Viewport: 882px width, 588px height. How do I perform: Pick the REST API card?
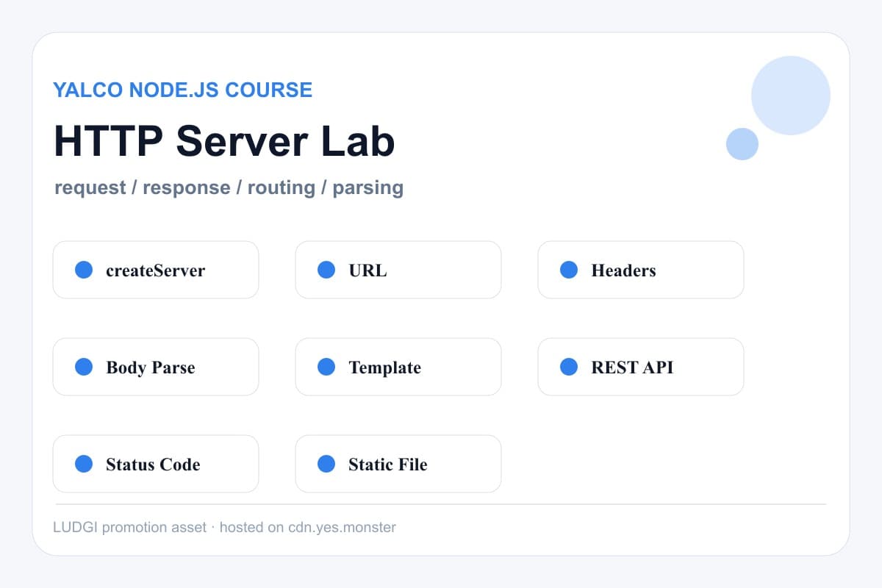coord(641,367)
